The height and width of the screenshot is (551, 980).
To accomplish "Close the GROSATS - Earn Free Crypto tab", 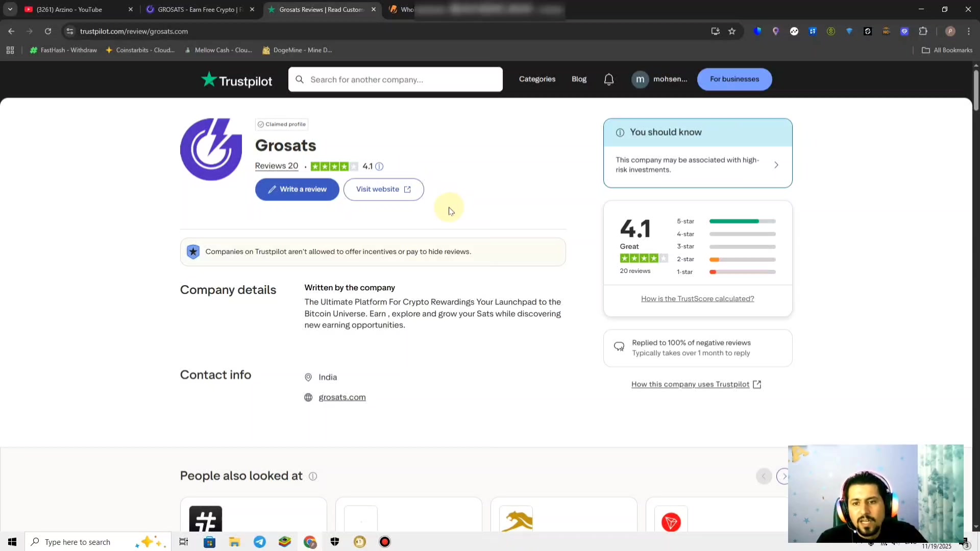I will tap(252, 9).
